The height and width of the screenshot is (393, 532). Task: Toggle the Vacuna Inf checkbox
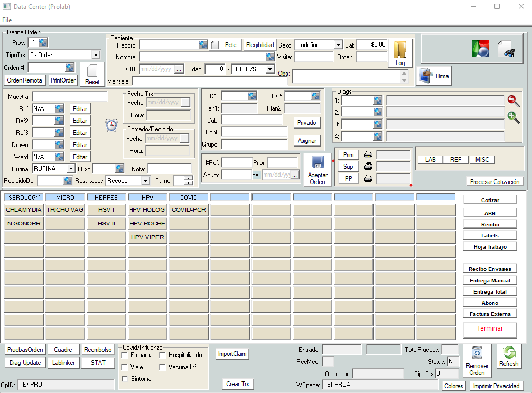pos(163,367)
